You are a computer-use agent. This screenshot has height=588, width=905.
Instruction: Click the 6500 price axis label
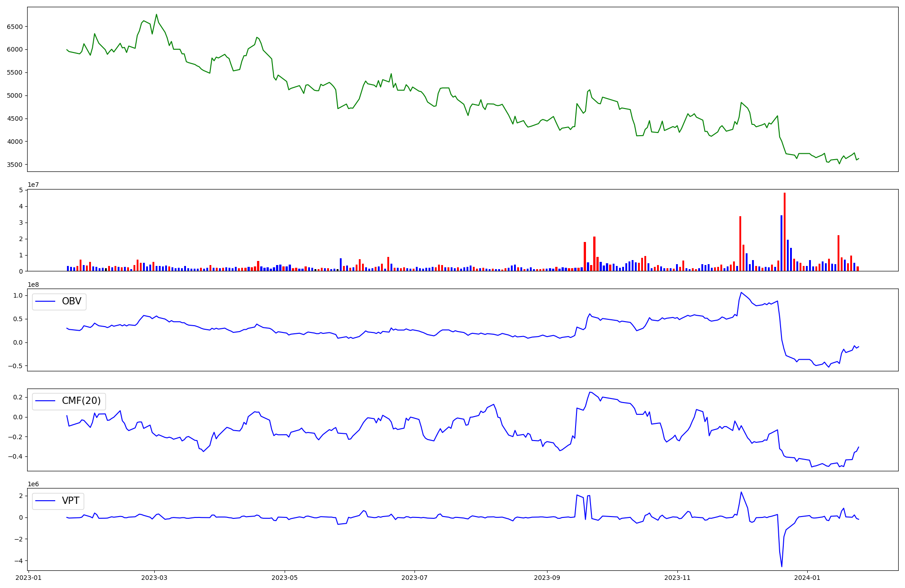[14, 27]
